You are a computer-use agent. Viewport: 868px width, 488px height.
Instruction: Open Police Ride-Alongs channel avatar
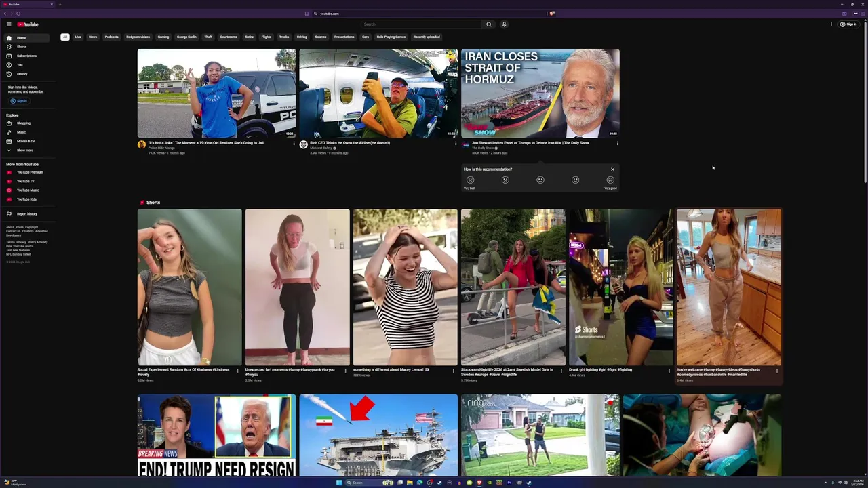141,144
